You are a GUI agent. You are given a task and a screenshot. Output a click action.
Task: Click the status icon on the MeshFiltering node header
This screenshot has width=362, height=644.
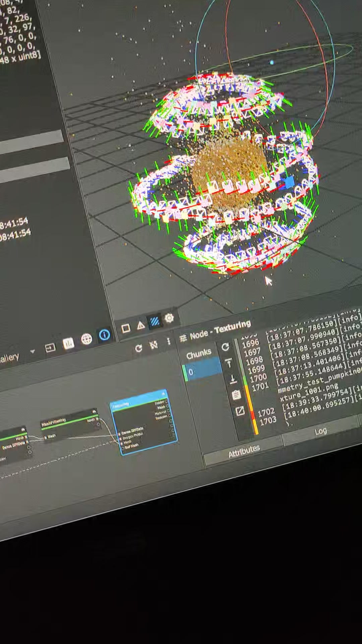94,412
